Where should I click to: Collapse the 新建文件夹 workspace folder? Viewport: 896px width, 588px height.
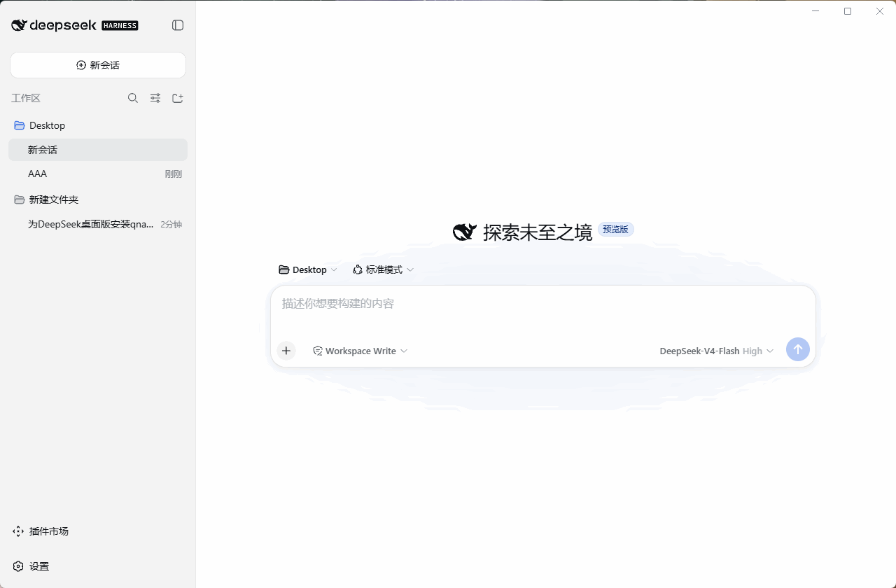point(98,199)
